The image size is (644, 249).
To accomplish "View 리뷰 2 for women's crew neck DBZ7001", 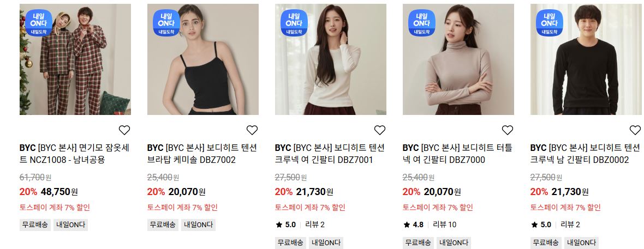I will 315,224.
